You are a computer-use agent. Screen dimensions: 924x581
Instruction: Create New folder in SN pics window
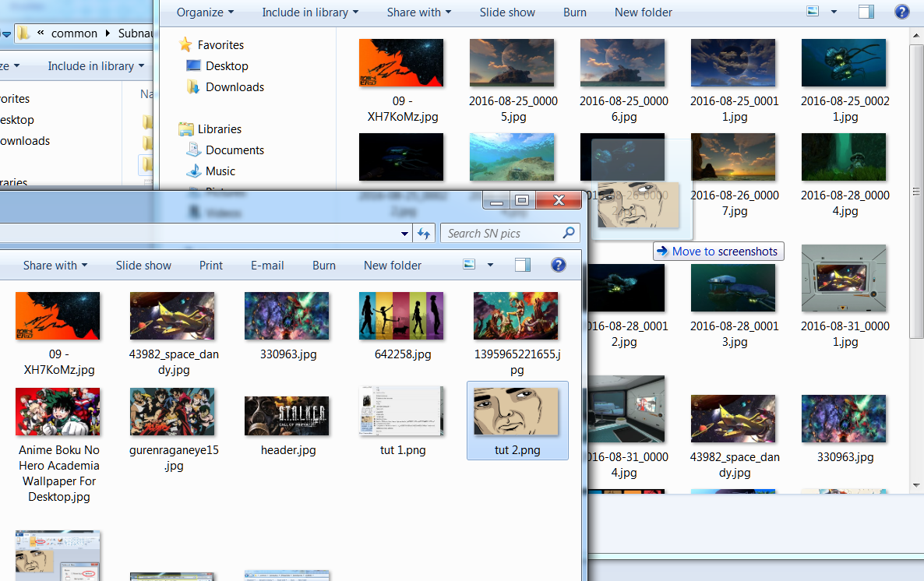(x=393, y=266)
